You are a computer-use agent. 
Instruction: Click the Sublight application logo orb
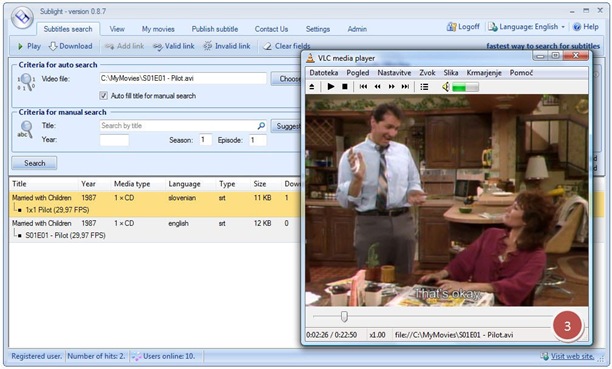coord(22,17)
